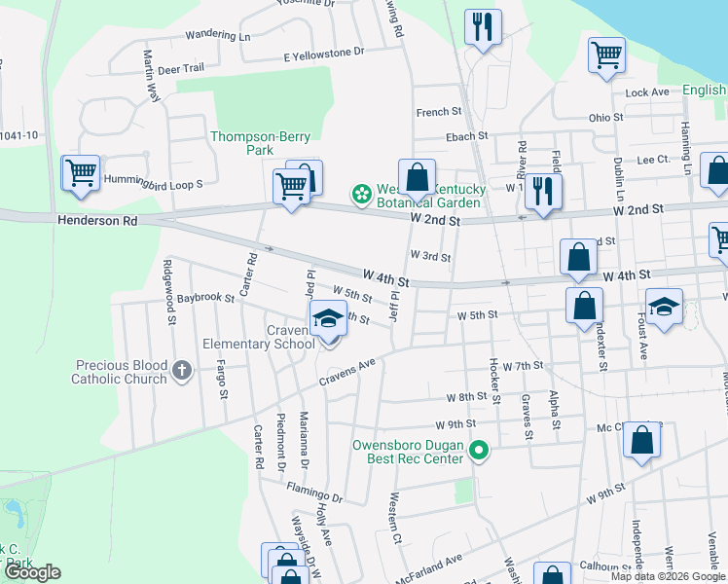Open the Owensboro Dugan Best Rec Center pin
This screenshot has height=584, width=728.
(479, 451)
